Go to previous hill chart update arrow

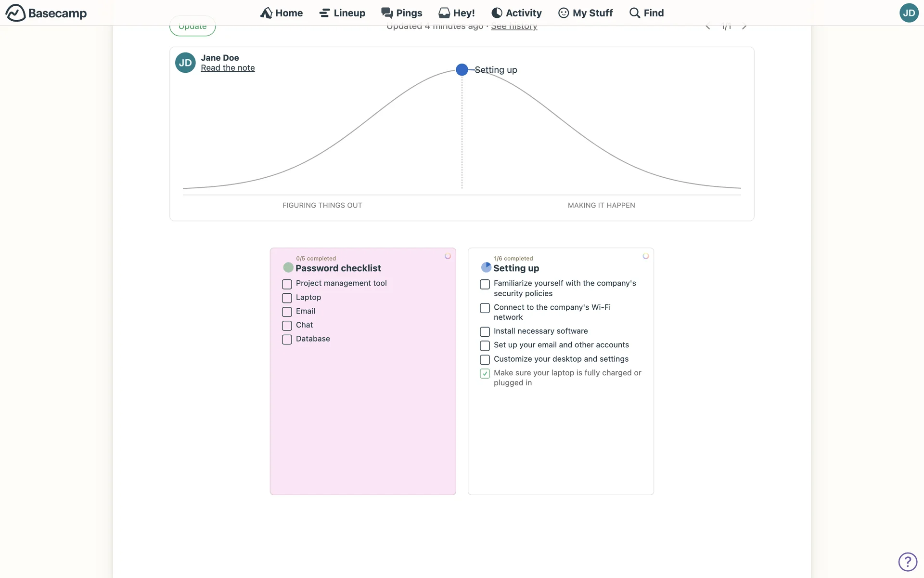708,26
